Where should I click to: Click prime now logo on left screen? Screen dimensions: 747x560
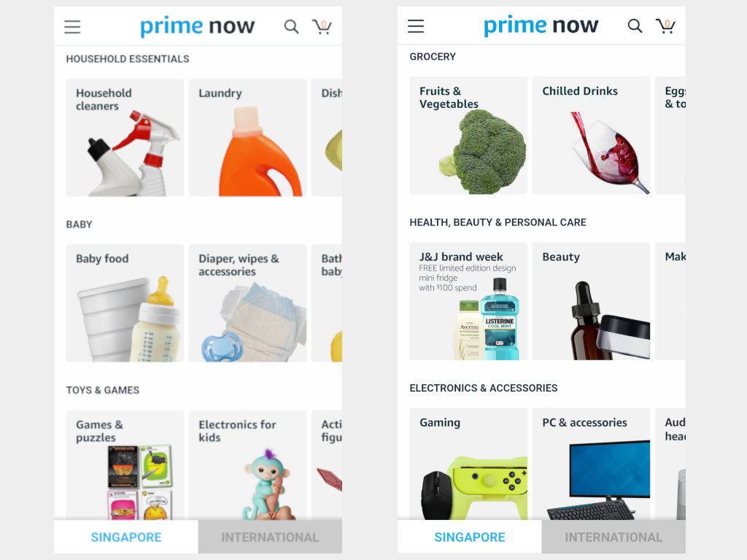point(197,26)
